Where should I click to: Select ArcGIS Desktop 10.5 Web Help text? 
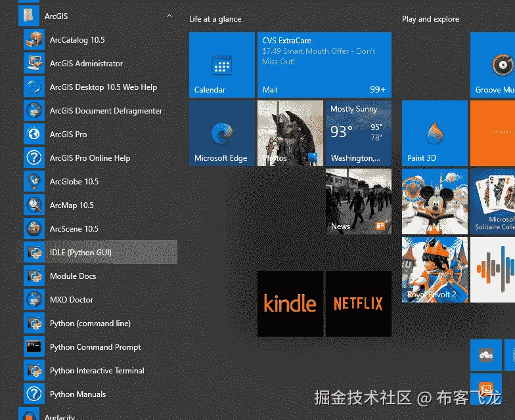pos(104,87)
